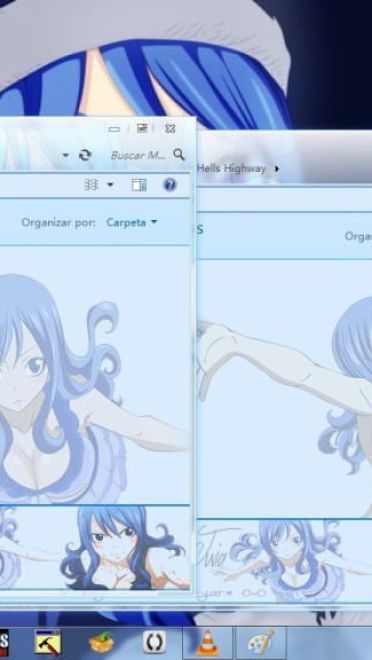Click the Buscar search field
This screenshot has height=660, width=372.
(138, 155)
